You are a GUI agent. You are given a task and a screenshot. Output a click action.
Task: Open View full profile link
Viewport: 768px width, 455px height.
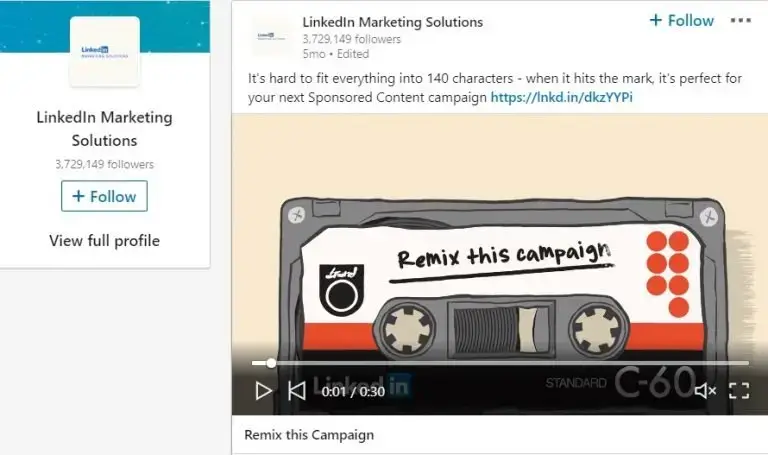coord(104,240)
